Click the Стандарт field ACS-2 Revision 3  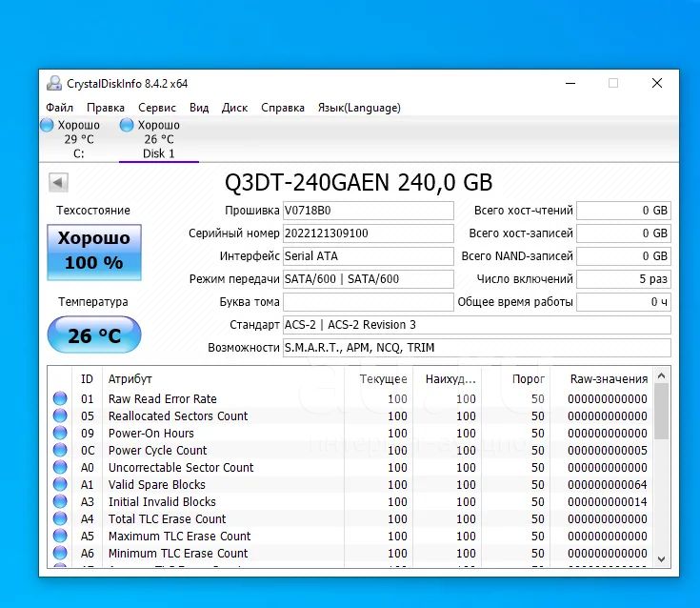(x=477, y=325)
